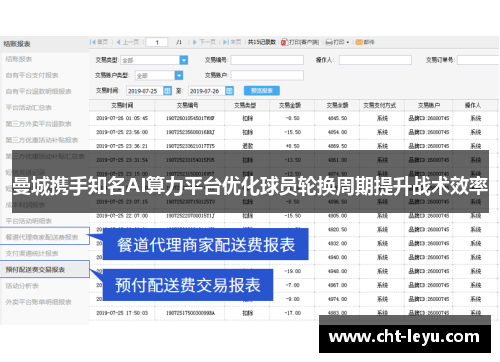This screenshot has height=362, width=500.
Task: Click the 交易金额 column header
Action: tap(290, 105)
